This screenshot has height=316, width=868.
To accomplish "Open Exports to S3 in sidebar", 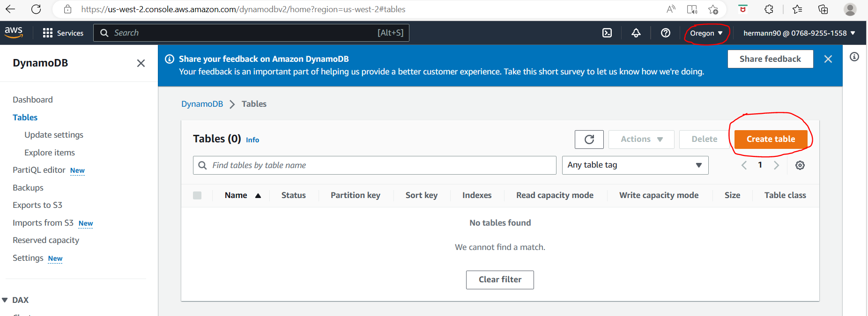I will click(37, 205).
